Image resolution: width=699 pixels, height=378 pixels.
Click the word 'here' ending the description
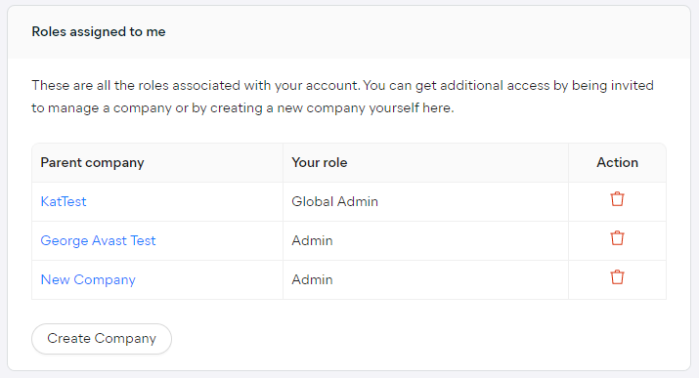pos(436,108)
